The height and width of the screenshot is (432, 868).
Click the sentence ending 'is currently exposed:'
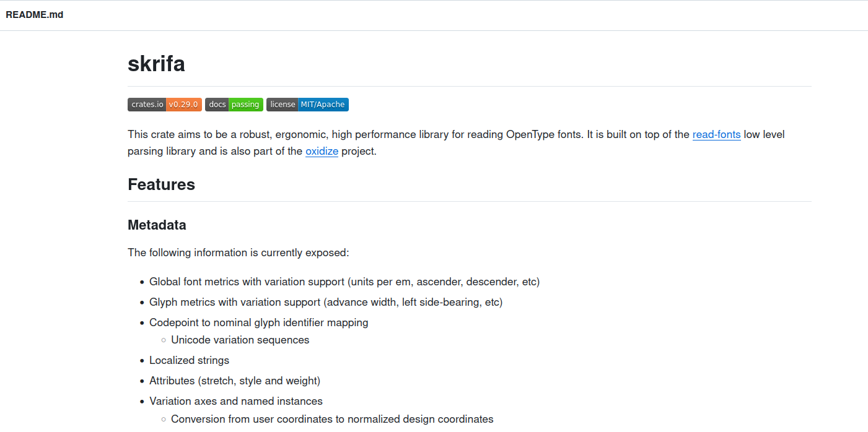[x=239, y=253]
